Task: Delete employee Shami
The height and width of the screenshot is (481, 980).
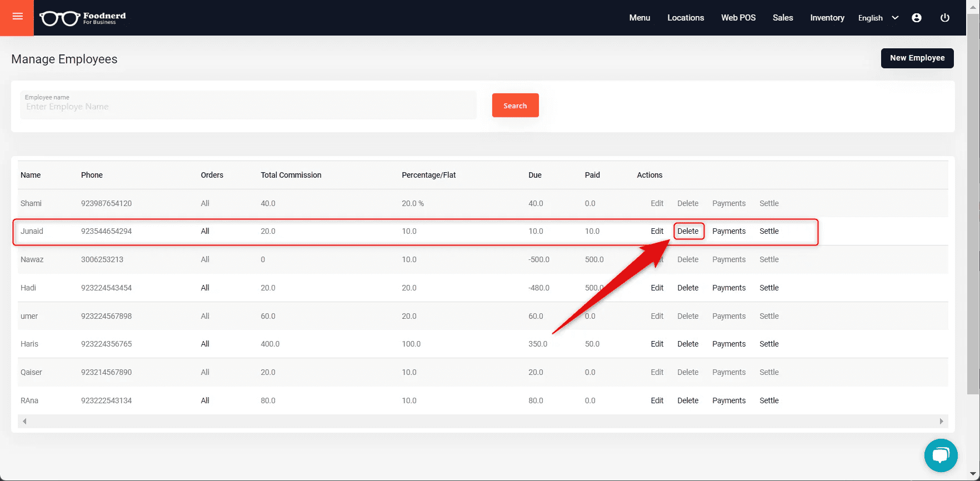Action: coord(688,203)
